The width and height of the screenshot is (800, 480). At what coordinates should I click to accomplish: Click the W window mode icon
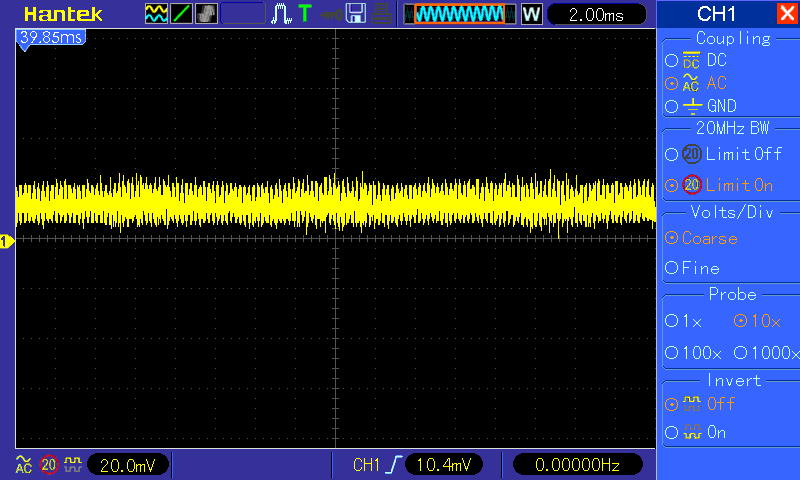(x=531, y=14)
